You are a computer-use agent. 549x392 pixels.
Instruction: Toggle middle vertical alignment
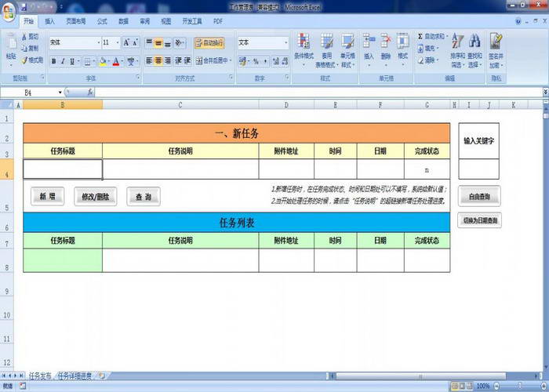pos(158,43)
